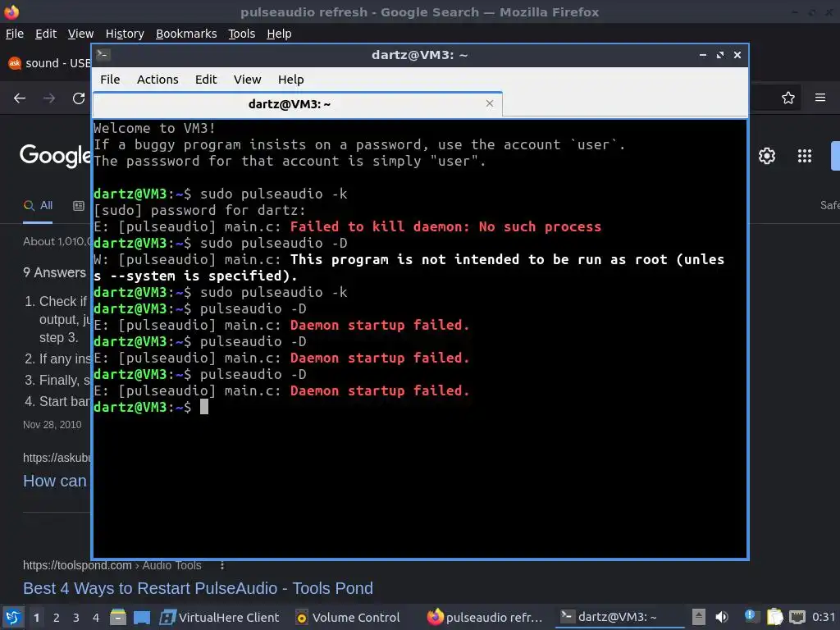This screenshot has width=840, height=630.
Task: Switch to VirtualHere Client window
Action: tap(220, 618)
